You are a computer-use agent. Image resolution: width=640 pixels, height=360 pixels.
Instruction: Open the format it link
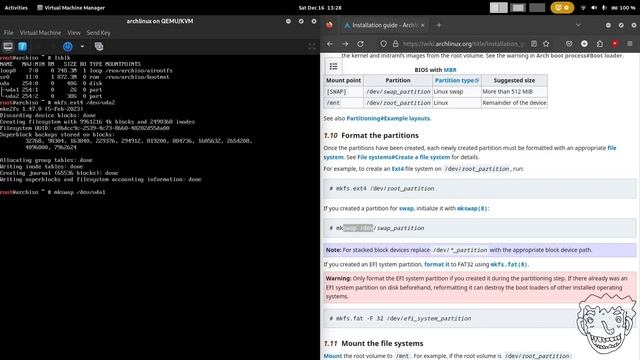(x=436, y=264)
